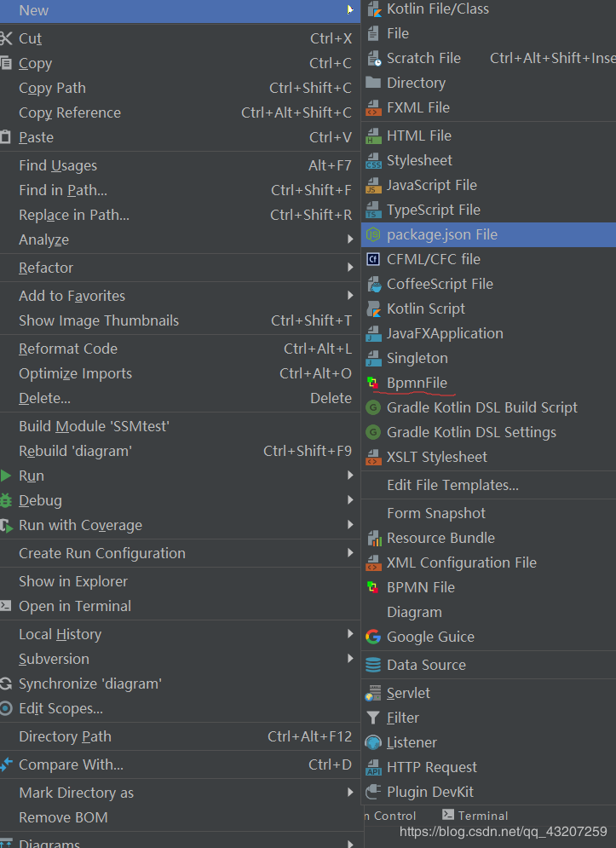Choose package.json File from New menu
Viewport: 616px width, 848px height.
point(441,234)
